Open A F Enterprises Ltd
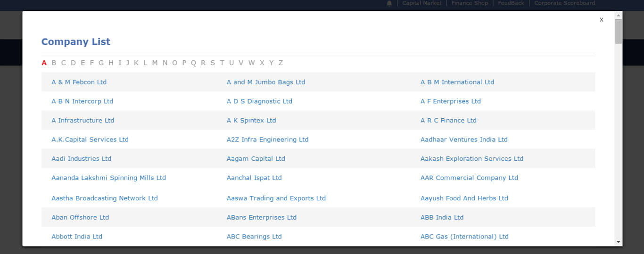This screenshot has width=644, height=254. [451, 101]
